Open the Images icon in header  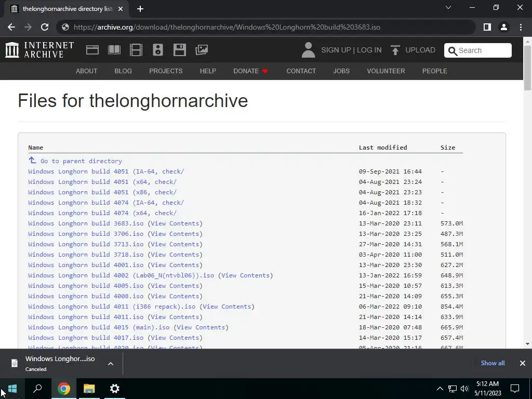pyautogui.click(x=202, y=50)
